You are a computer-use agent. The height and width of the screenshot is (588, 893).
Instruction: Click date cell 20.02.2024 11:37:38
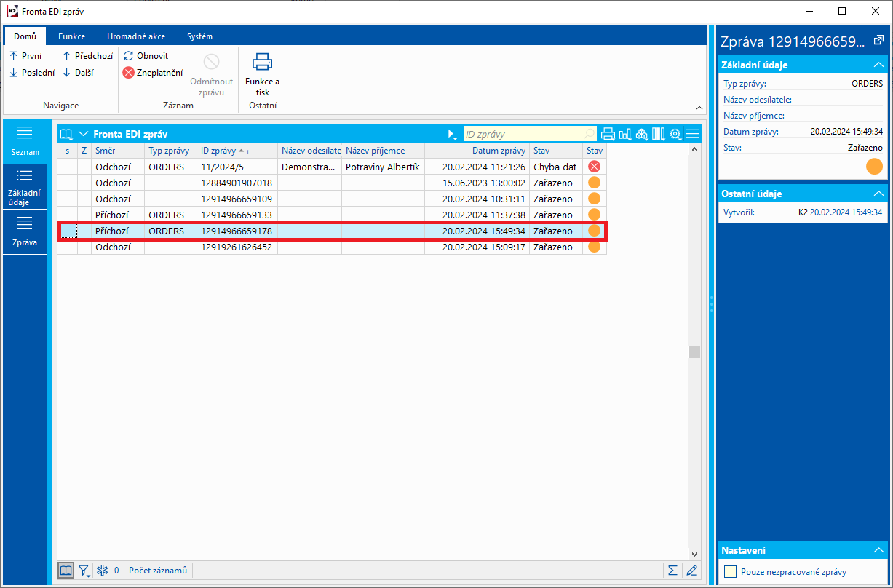[476, 215]
